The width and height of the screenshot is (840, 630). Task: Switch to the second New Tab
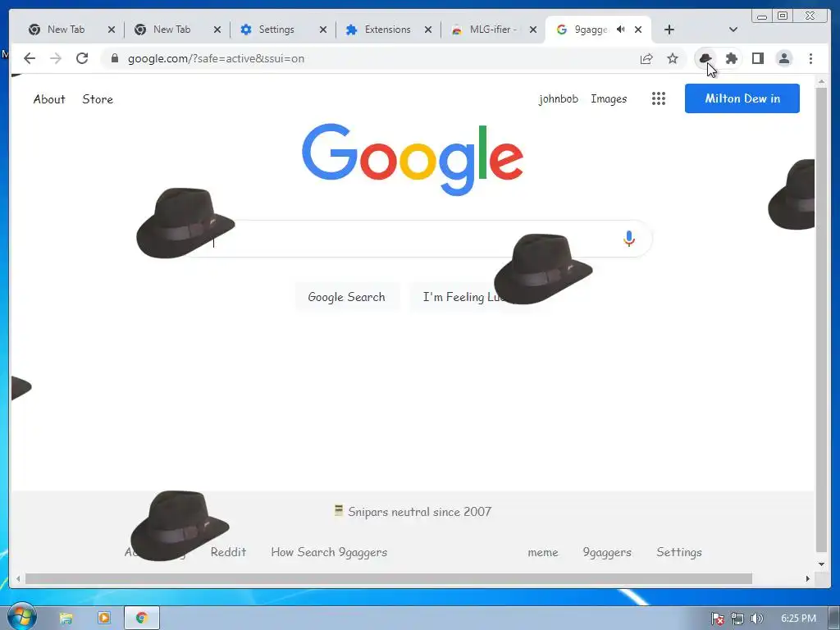(171, 30)
